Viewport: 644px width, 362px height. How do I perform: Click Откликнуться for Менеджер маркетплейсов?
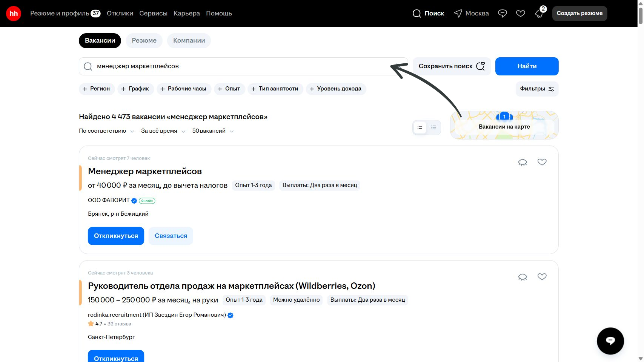point(116,236)
